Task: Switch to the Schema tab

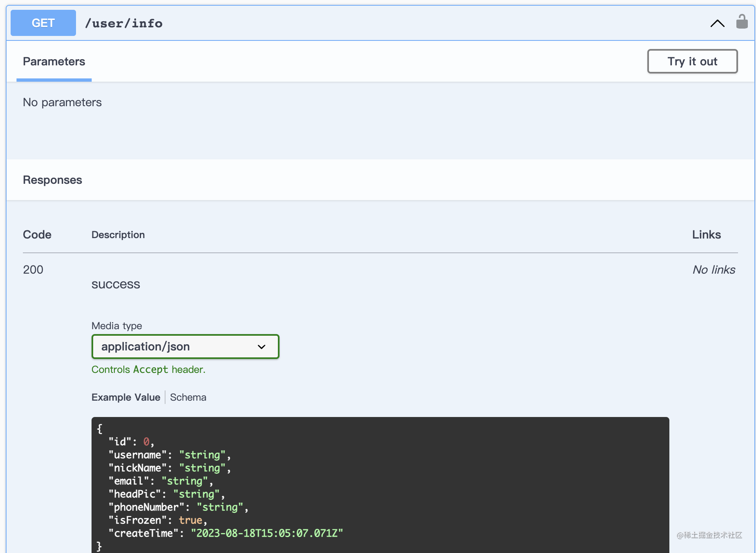Action: point(188,397)
